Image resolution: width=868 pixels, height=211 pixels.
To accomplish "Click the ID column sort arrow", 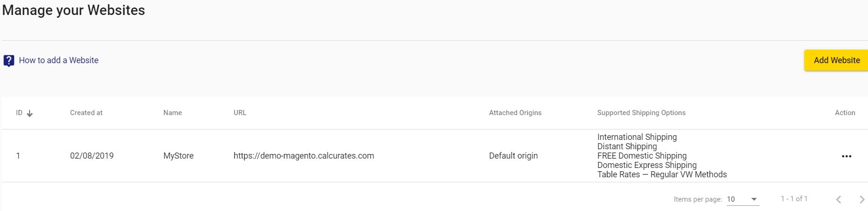I will (30, 113).
